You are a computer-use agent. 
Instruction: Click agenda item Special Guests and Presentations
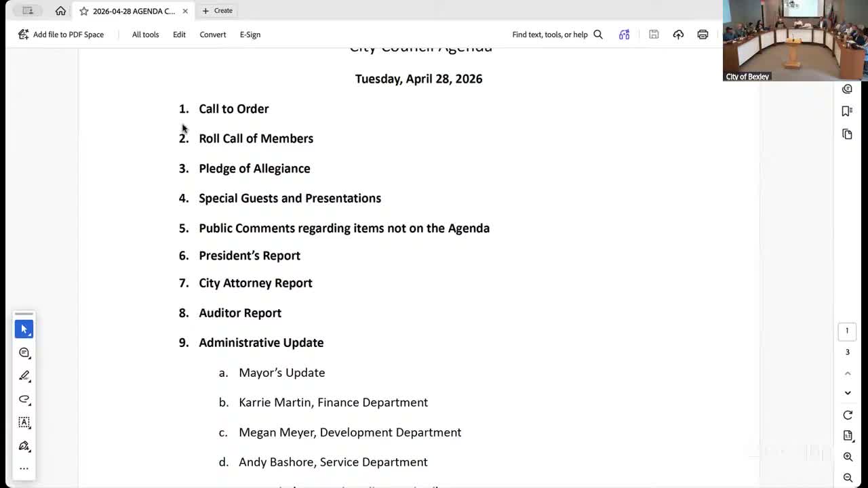290,198
